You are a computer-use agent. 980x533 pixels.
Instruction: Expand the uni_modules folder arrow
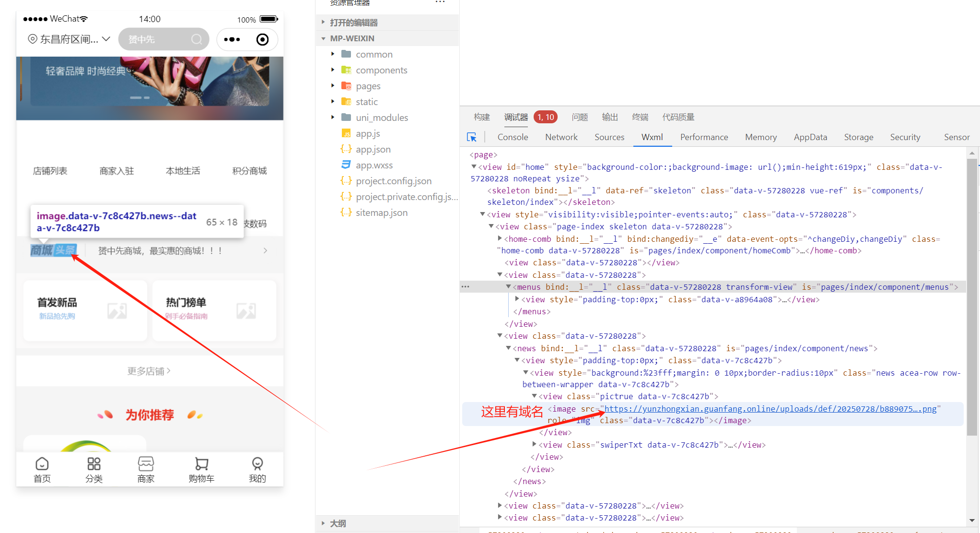[333, 118]
